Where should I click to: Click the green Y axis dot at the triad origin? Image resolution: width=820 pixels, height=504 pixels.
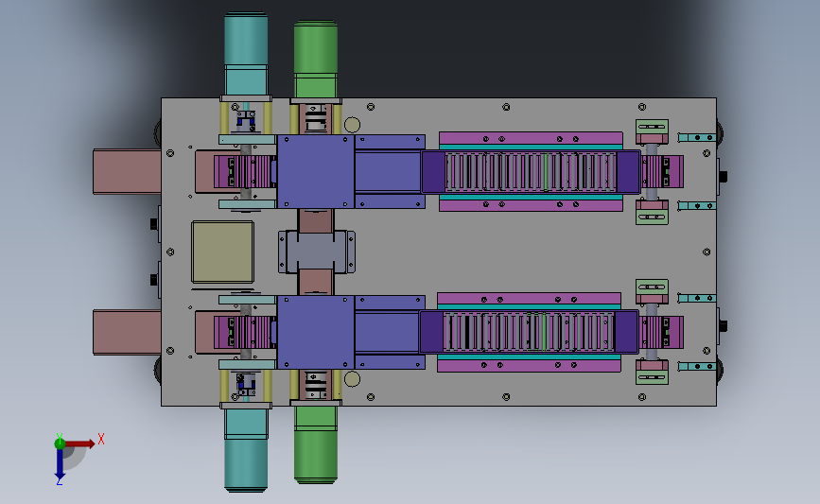[60, 443]
